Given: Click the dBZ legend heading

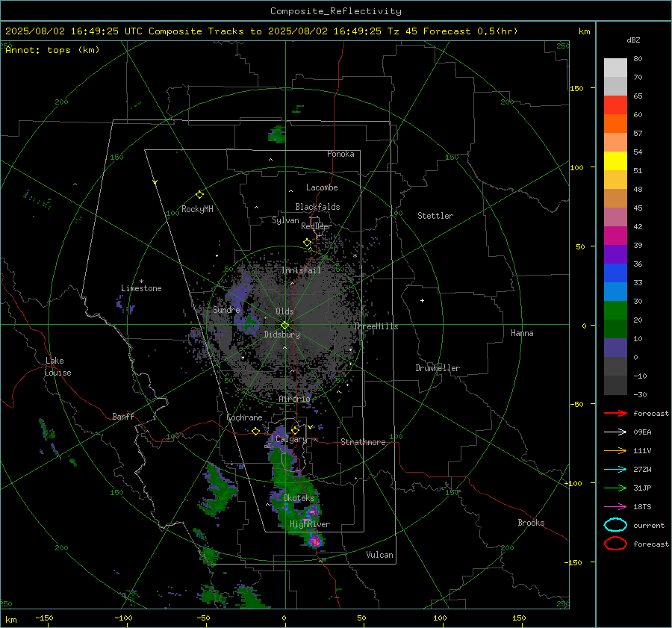Looking at the screenshot, I should [633, 40].
